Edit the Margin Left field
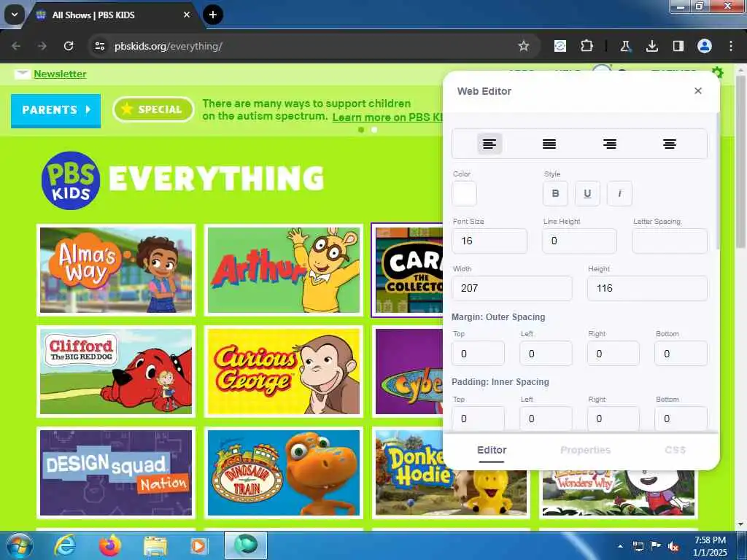747x560 pixels. click(546, 354)
